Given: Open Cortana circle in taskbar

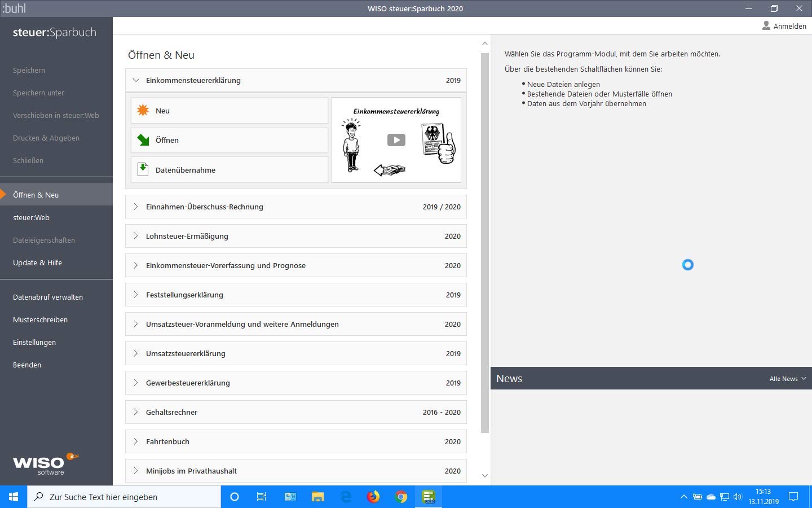Looking at the screenshot, I should pyautogui.click(x=235, y=497).
